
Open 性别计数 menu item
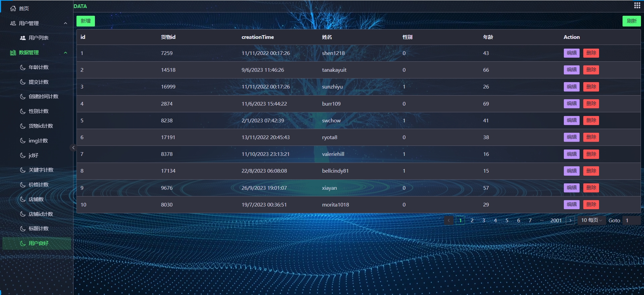[37, 111]
